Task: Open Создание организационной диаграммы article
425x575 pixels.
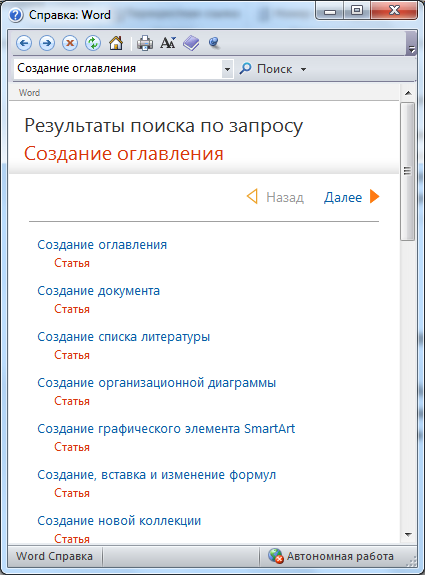Action: pos(157,382)
